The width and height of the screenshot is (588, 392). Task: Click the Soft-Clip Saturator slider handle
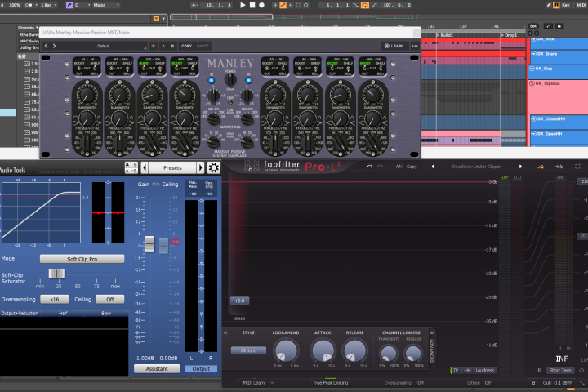click(56, 274)
